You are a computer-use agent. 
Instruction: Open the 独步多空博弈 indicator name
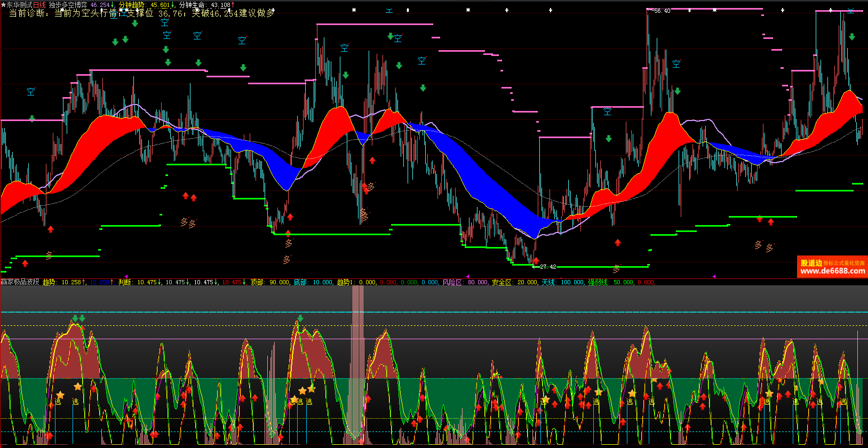[x=68, y=5]
